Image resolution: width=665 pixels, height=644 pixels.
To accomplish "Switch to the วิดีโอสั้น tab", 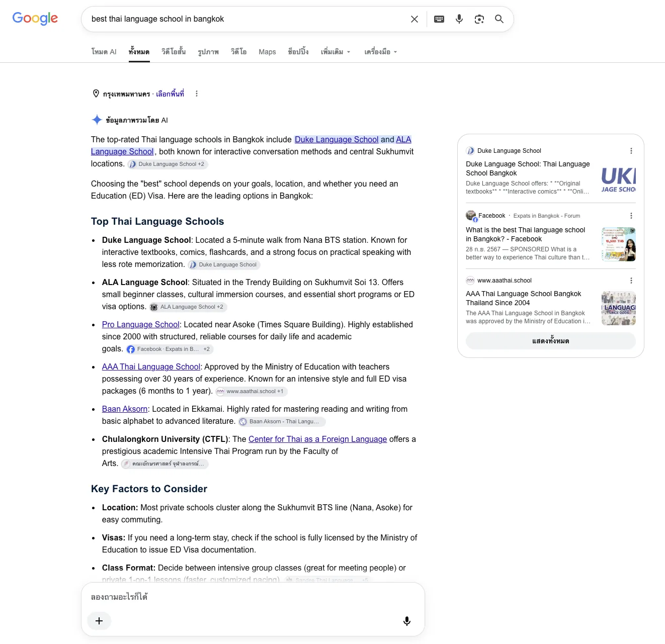I will tap(174, 52).
